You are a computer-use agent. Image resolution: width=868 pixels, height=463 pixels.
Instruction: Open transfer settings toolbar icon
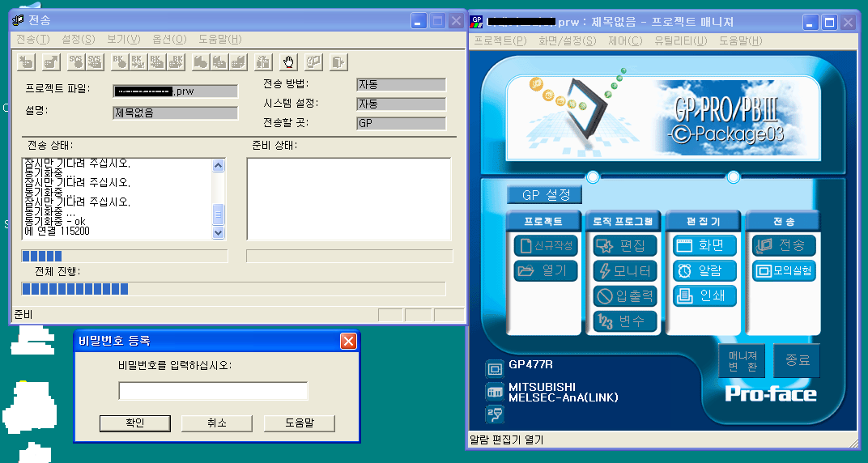[263, 62]
